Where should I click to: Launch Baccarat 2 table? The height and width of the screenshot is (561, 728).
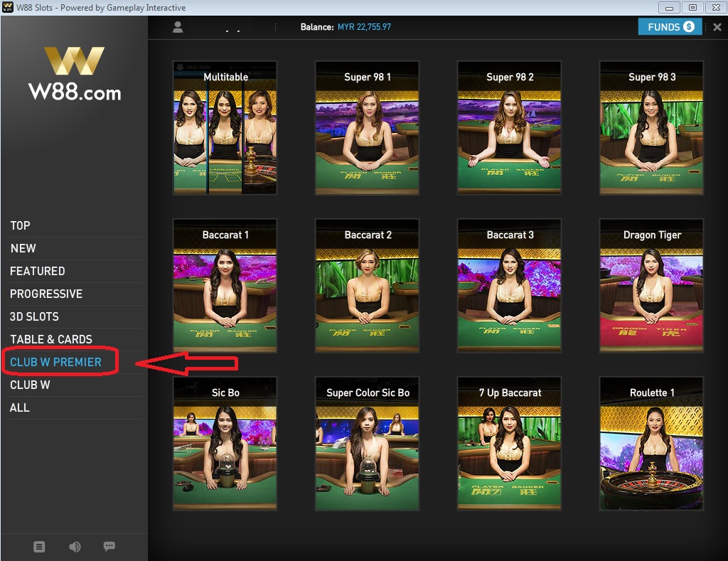pos(368,286)
